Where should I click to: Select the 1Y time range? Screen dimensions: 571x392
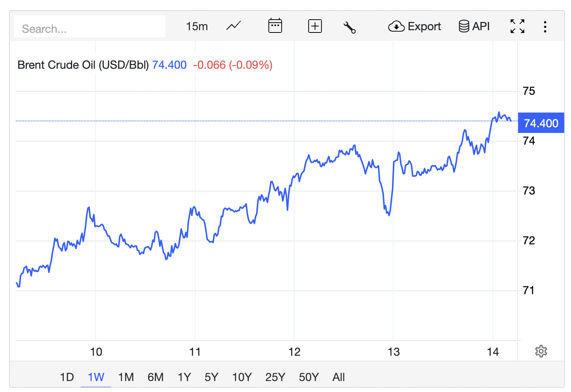(184, 377)
